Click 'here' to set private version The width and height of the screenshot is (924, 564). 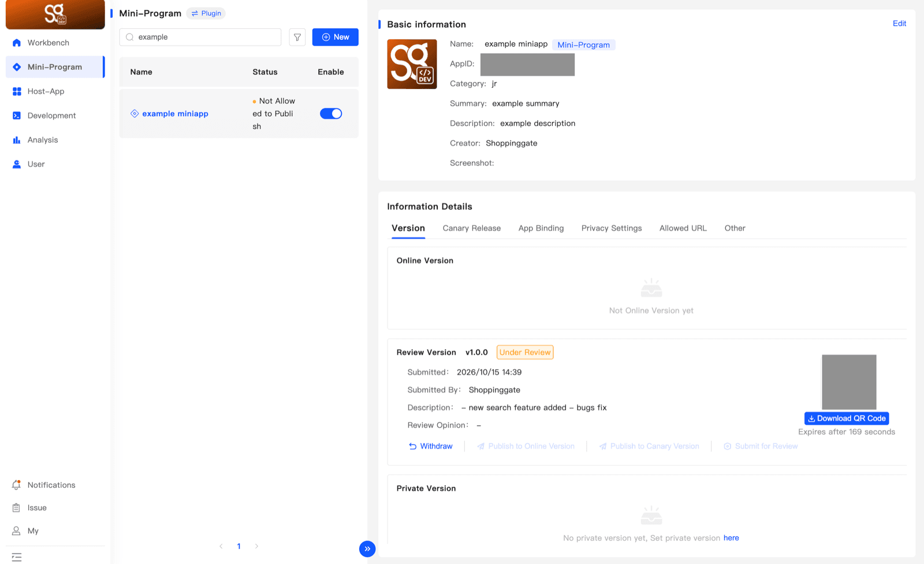pyautogui.click(x=731, y=538)
